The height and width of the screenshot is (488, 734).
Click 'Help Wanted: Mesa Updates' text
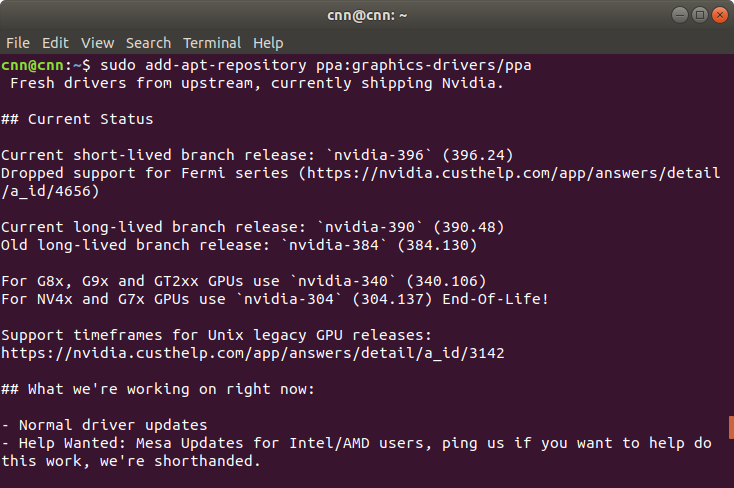point(131,443)
